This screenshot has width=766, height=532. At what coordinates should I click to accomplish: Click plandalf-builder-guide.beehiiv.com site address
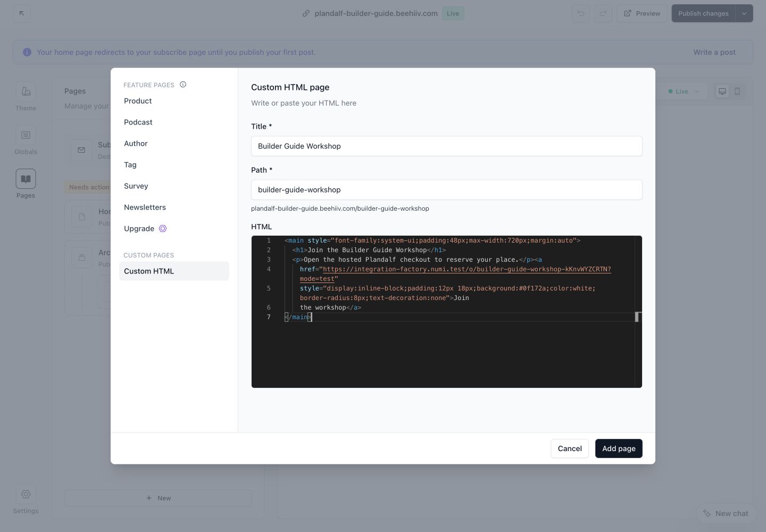376,13
